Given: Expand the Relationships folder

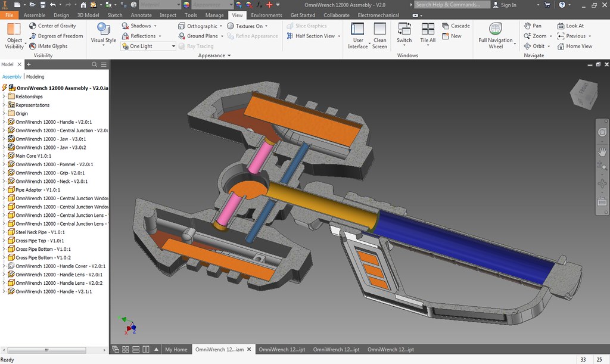Looking at the screenshot, I should 4,97.
